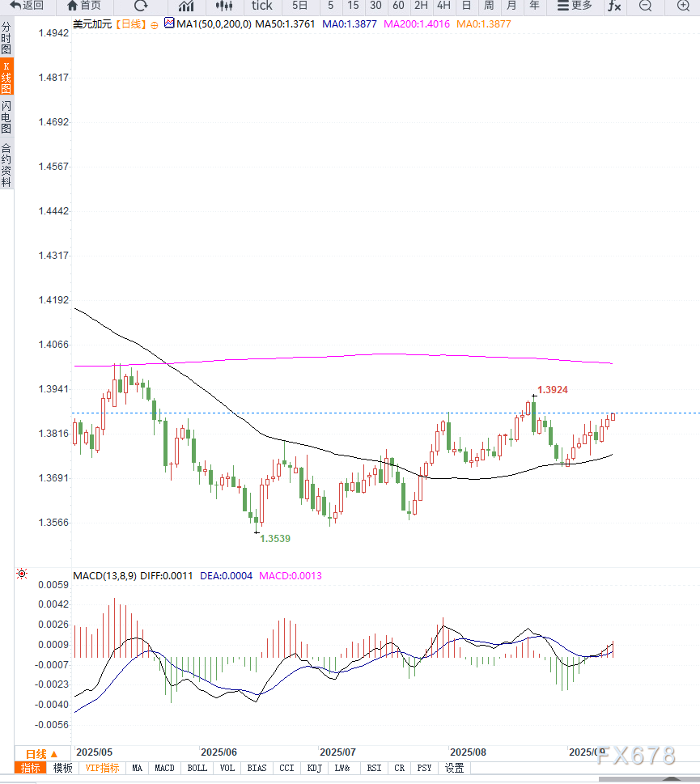Screen dimensions: 700x784
Task: Go to 首页 home page
Action: click(x=84, y=6)
